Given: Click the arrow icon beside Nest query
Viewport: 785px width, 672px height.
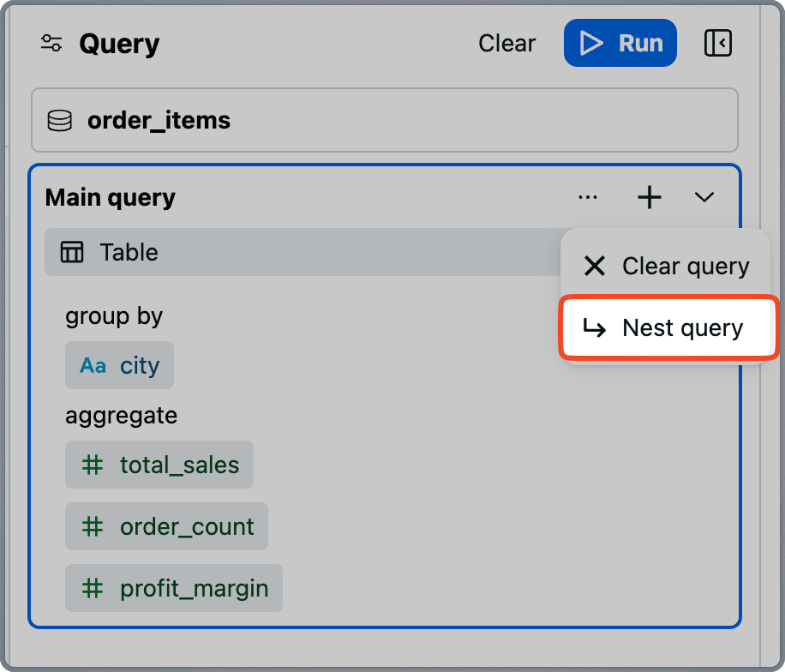Looking at the screenshot, I should (x=594, y=328).
